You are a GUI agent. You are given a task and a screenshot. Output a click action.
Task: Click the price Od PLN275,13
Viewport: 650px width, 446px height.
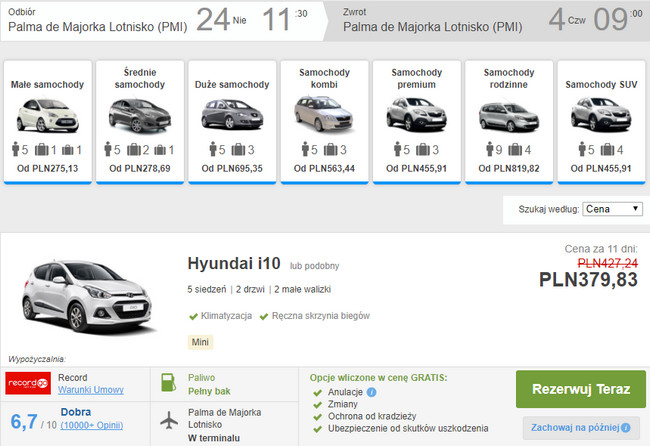pyautogui.click(x=48, y=169)
